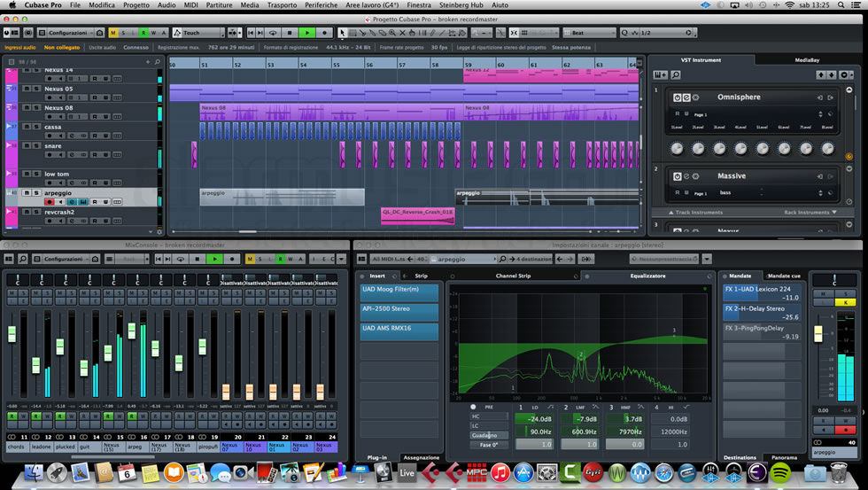The image size is (868, 490).
Task: Click the Assegnazione tab button
Action: pos(421,458)
